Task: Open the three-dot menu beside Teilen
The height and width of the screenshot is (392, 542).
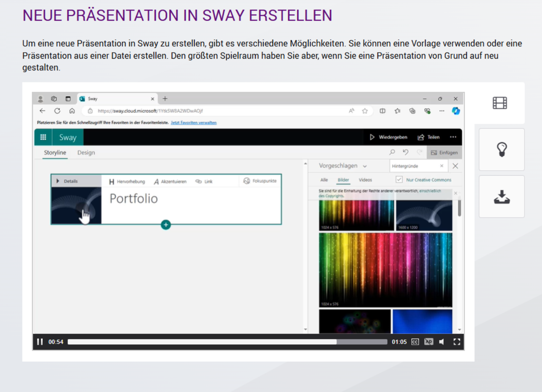Action: point(453,137)
